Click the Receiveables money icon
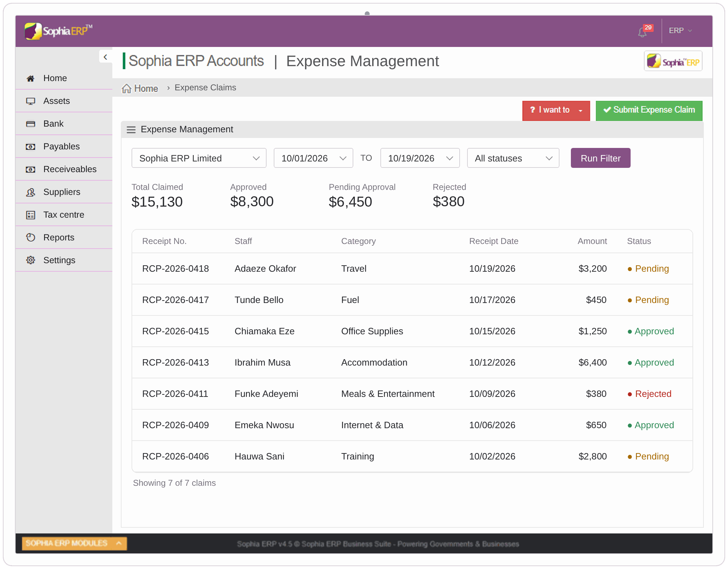This screenshot has width=728, height=569. pos(31,169)
